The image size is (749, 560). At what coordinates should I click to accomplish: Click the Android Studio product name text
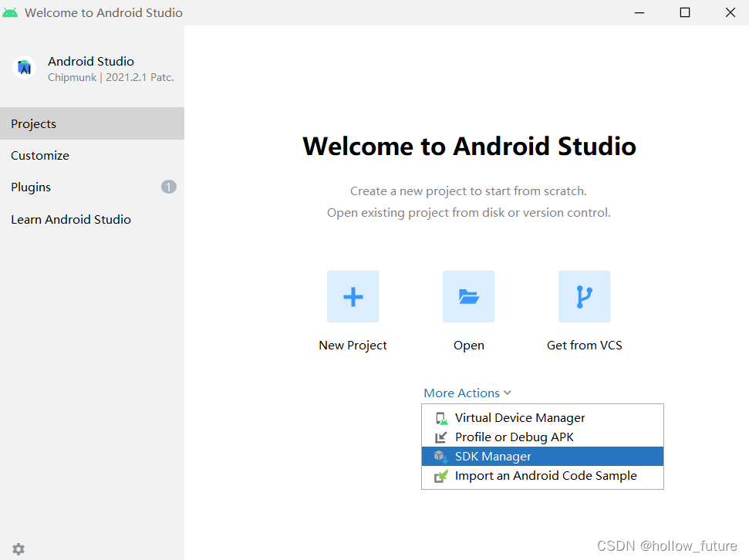[x=91, y=61]
